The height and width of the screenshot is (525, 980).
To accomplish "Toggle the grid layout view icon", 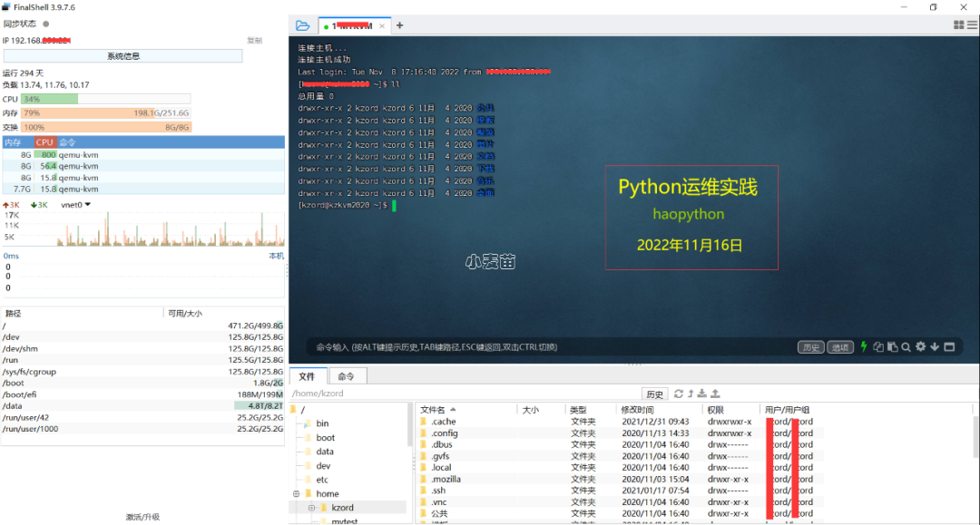I will click(x=959, y=25).
